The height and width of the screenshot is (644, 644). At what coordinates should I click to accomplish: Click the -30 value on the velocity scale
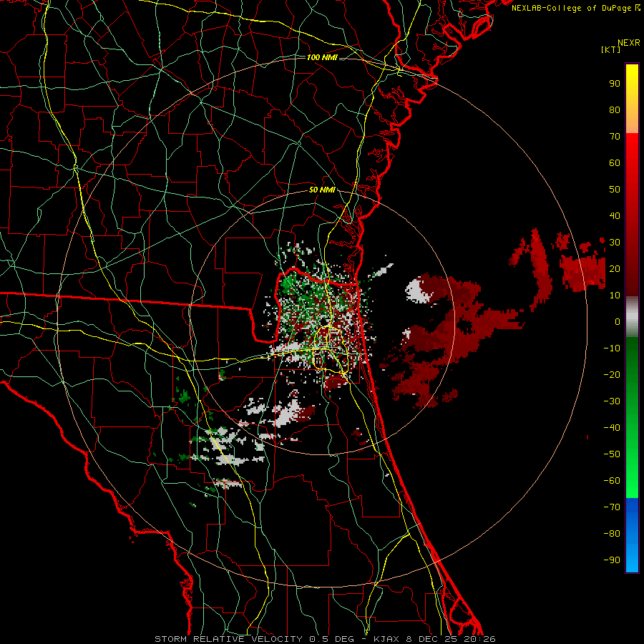point(612,401)
